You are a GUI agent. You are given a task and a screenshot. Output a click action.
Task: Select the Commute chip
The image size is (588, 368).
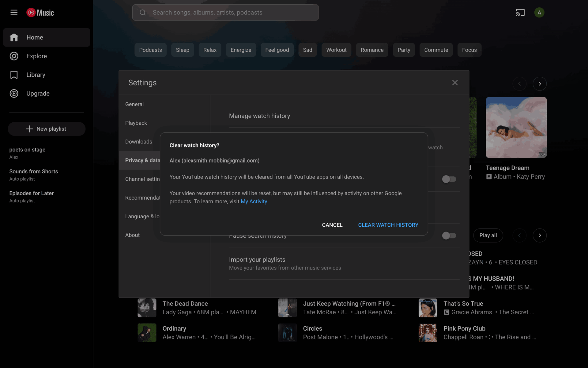pyautogui.click(x=436, y=50)
